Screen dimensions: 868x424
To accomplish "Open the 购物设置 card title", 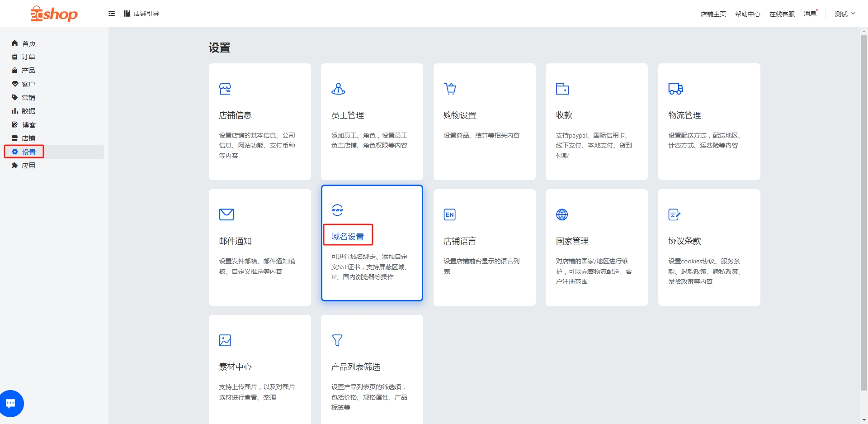I will point(460,115).
